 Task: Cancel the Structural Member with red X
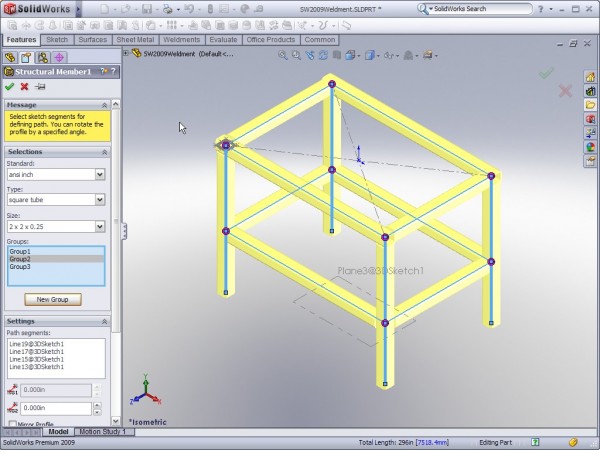point(25,87)
